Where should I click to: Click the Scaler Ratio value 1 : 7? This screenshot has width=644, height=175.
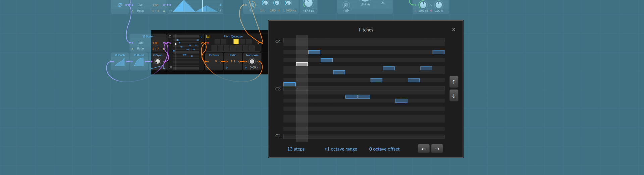[156, 49]
